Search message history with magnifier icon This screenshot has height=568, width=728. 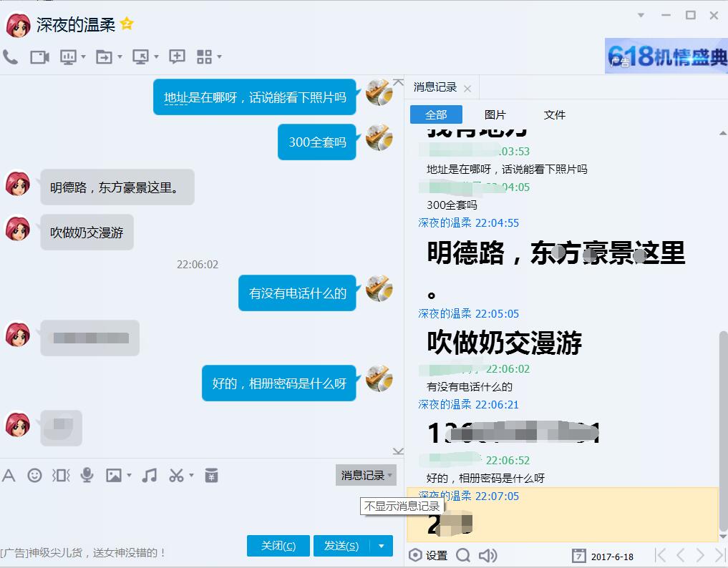[x=463, y=556]
